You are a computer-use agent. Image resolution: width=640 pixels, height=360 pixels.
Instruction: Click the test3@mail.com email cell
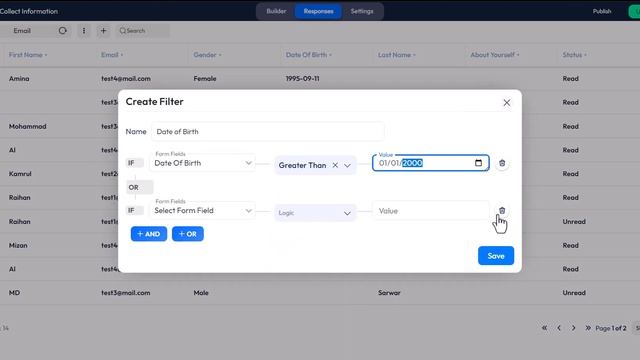(126, 293)
